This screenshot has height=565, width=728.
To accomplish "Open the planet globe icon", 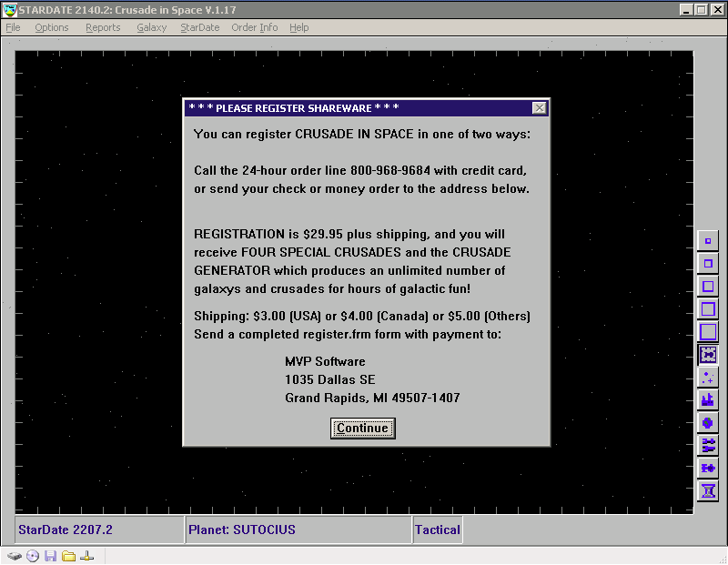I will pos(708,423).
